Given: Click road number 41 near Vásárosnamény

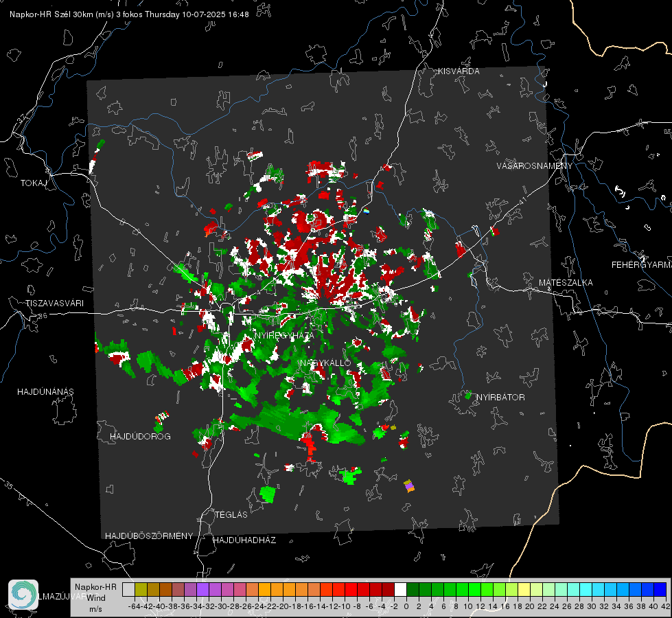Looking at the screenshot, I should tap(522, 201).
